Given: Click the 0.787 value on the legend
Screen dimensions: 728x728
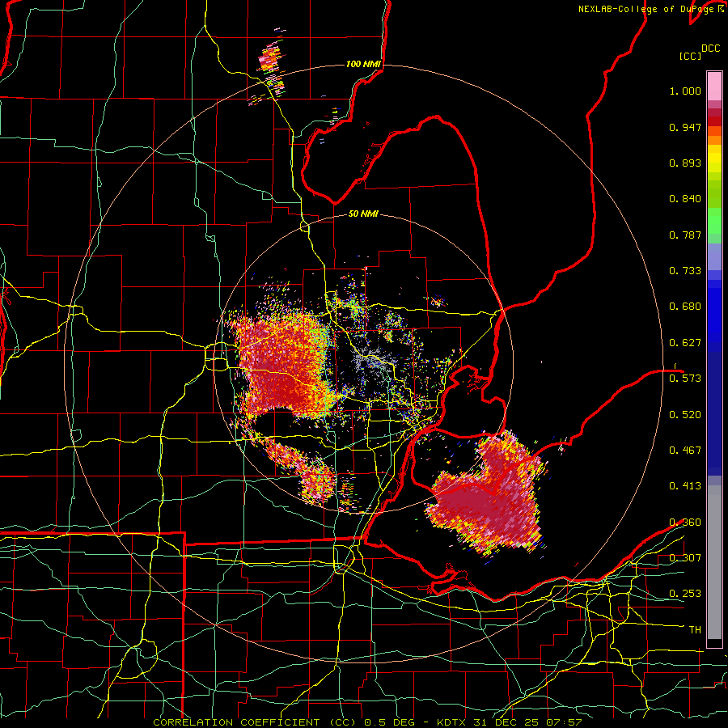Looking at the screenshot, I should 685,235.
